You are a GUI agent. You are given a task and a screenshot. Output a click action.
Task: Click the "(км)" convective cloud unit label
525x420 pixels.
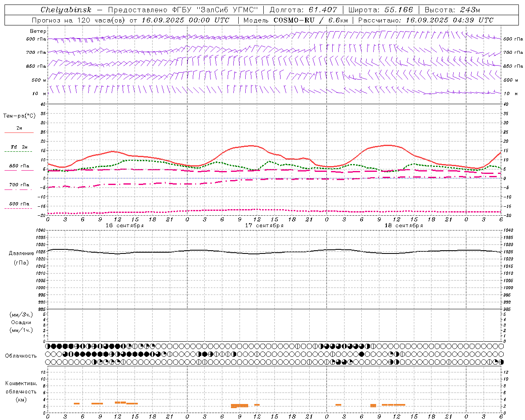(21, 399)
